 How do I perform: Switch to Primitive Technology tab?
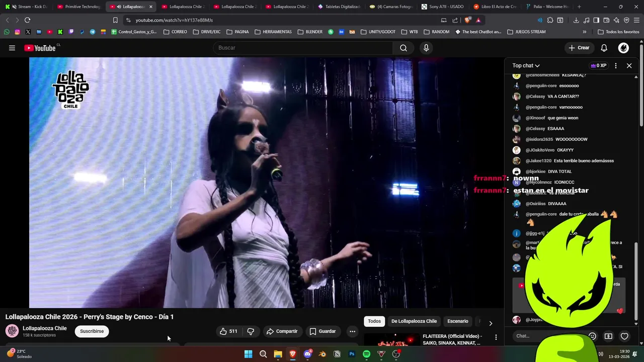78,7
